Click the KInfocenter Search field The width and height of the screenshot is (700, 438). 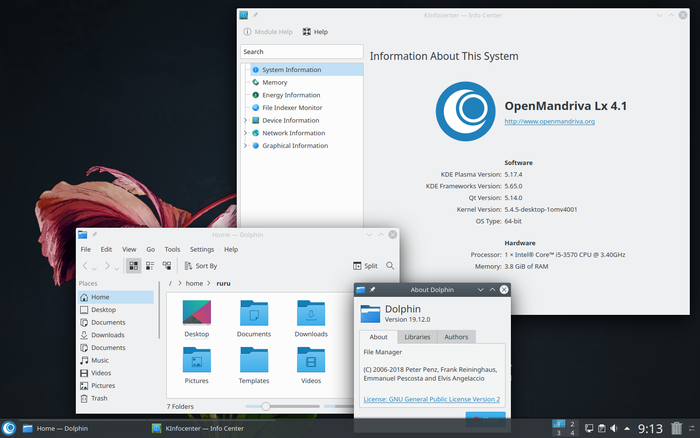pos(301,51)
